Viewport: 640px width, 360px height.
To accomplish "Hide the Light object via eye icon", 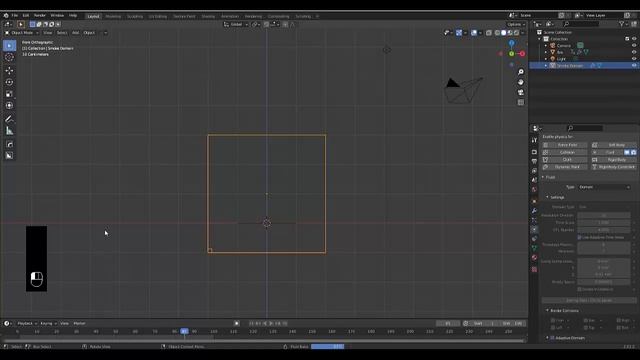I will (x=634, y=59).
